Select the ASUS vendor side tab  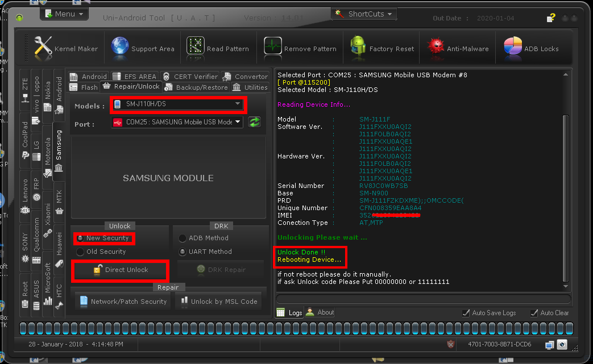click(36, 294)
